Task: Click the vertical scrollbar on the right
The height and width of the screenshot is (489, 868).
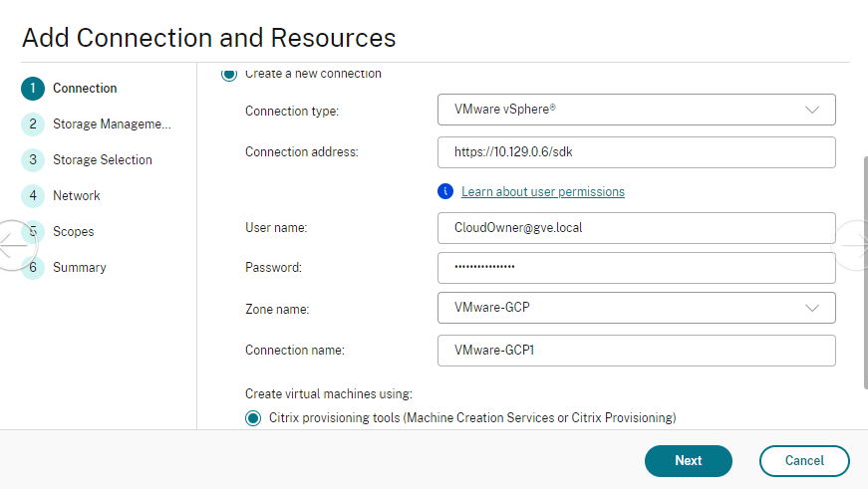Action: [x=863, y=269]
